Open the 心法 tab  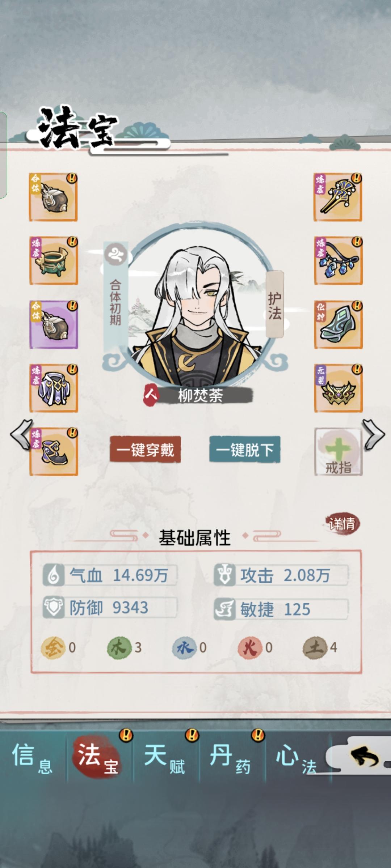pos(296,758)
